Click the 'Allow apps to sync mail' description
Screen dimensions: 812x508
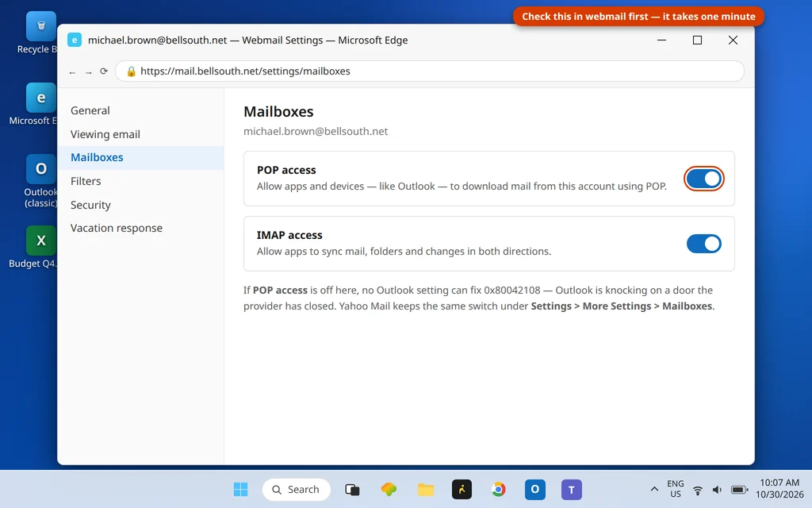point(404,252)
